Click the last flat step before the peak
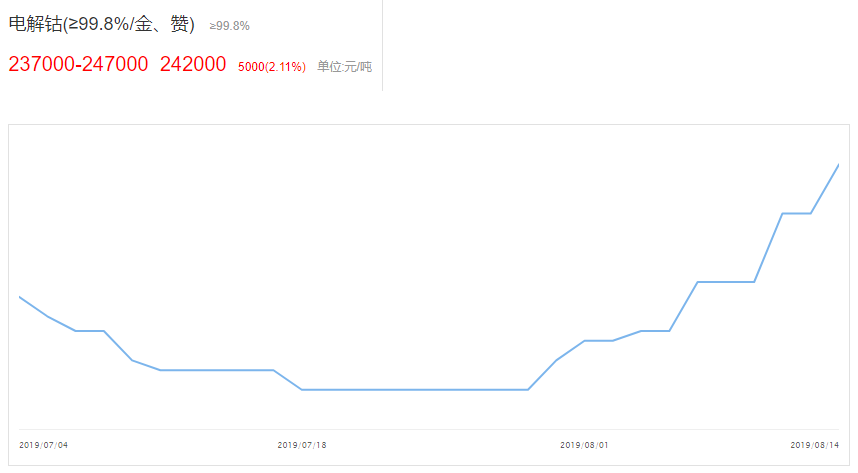Screen dimensions: 858x473 pos(796,213)
